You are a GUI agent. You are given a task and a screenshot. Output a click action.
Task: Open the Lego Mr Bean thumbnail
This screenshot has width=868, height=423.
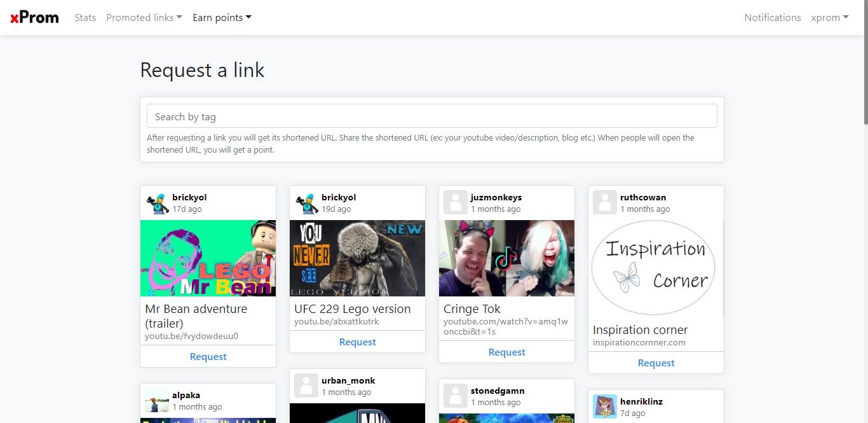click(x=208, y=258)
